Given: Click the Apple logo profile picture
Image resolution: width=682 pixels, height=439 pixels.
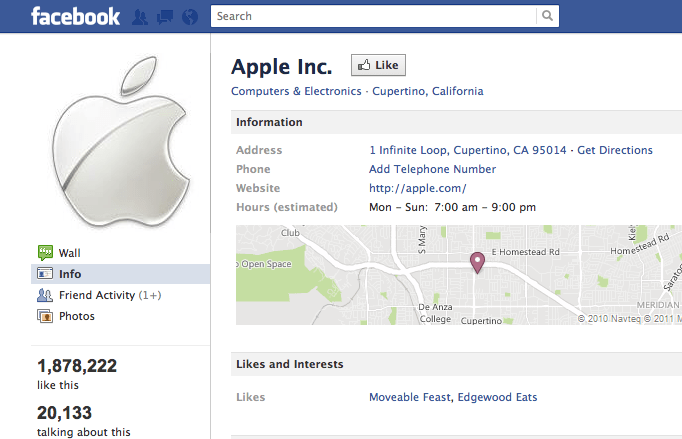Looking at the screenshot, I should (120, 141).
